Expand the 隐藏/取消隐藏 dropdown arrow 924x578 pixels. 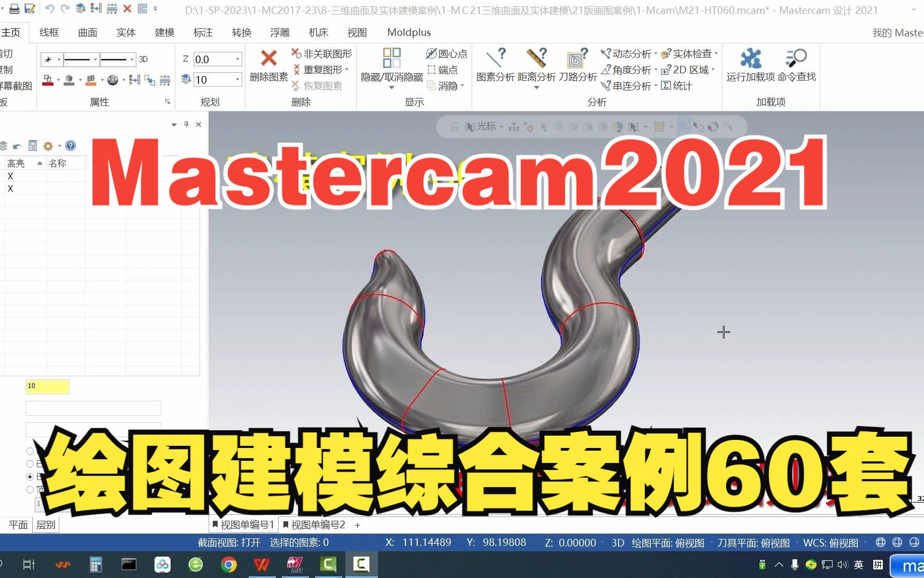click(392, 88)
